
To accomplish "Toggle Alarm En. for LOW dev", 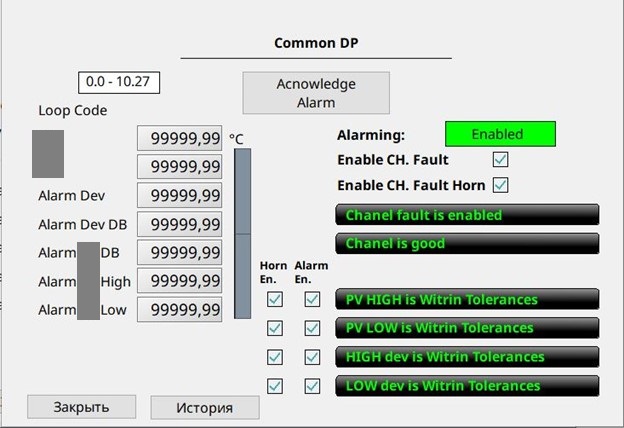I will (x=312, y=386).
